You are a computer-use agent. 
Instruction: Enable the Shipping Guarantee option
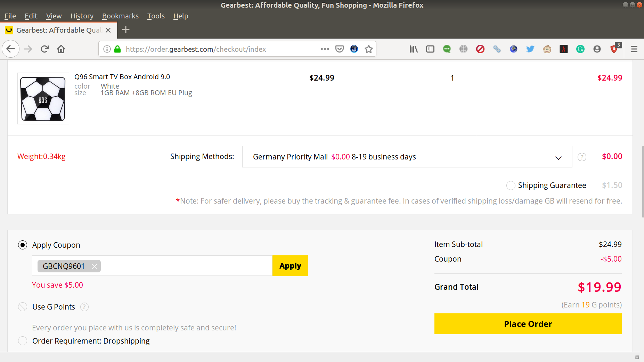(511, 186)
